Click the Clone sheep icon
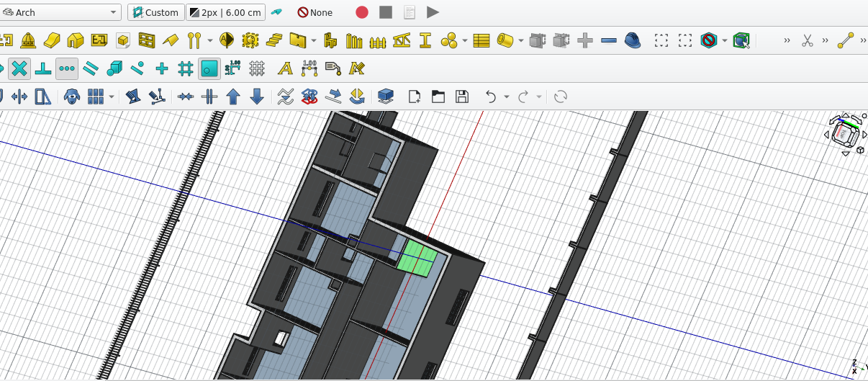 [x=71, y=97]
